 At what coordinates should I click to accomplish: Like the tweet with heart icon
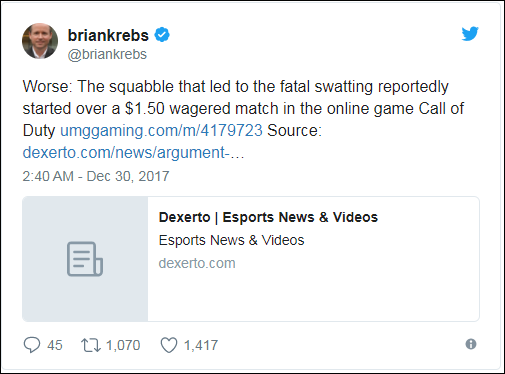tap(169, 345)
